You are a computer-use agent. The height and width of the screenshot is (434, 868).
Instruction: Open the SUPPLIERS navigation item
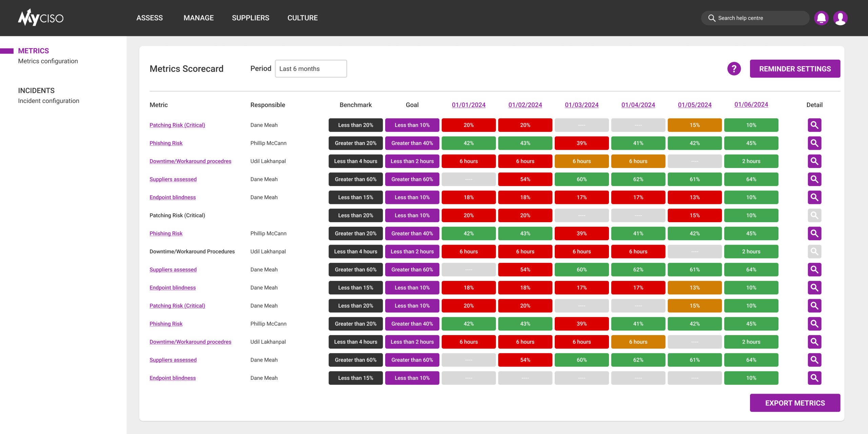point(250,18)
